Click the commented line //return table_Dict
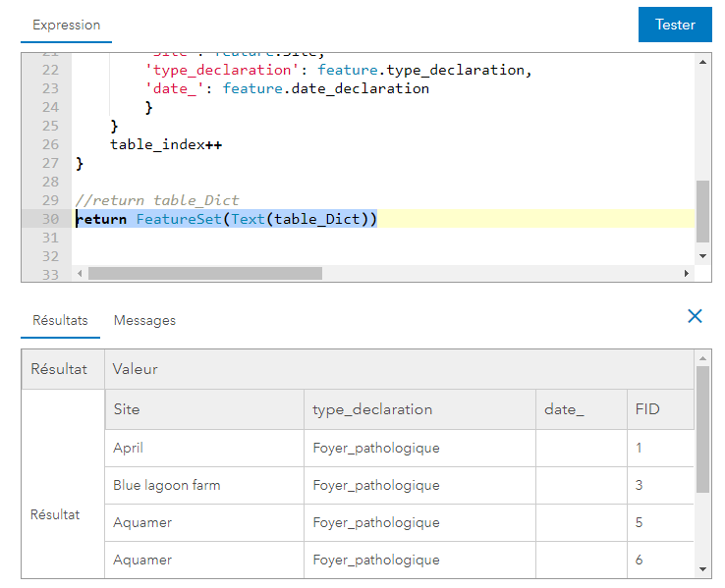Image resolution: width=725 pixels, height=588 pixels. [157, 200]
